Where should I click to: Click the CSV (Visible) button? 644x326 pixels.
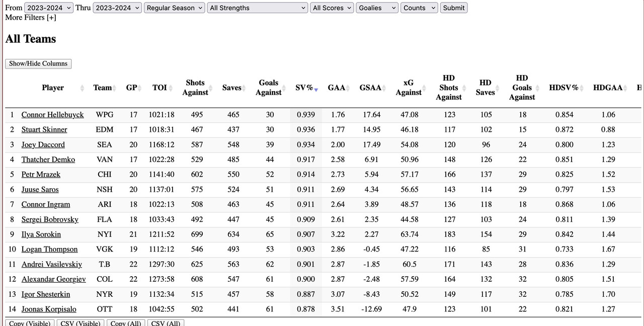point(80,323)
